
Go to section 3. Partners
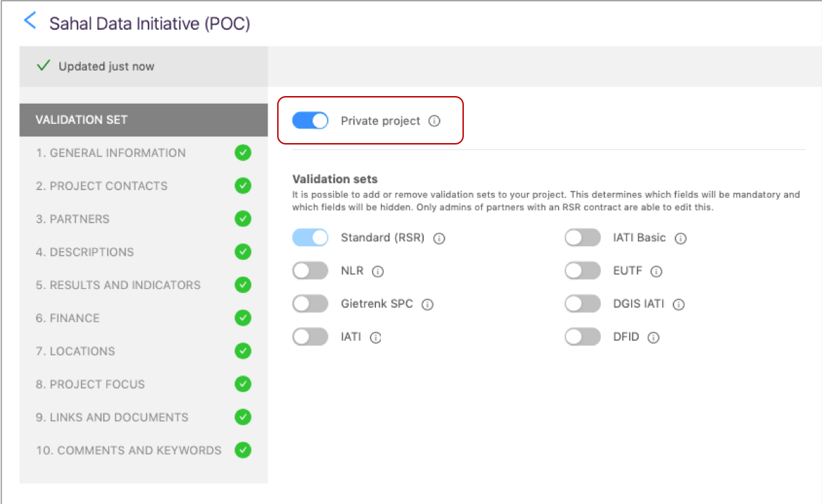coord(144,218)
